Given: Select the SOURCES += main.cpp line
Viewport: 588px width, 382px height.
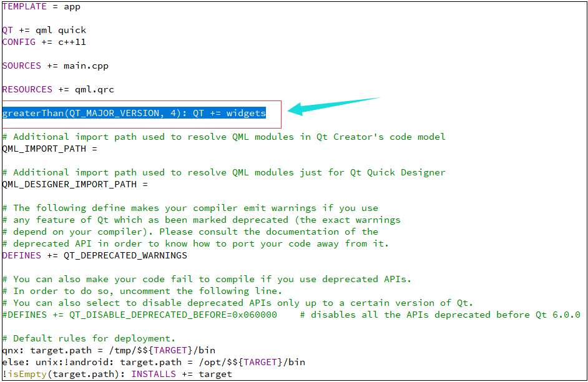Looking at the screenshot, I should coord(55,65).
